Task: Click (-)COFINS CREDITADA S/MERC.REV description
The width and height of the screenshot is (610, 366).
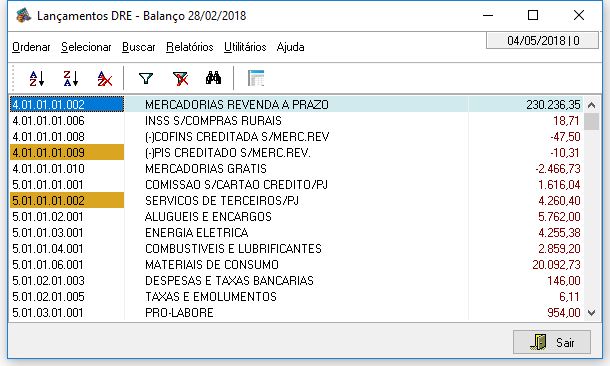Action: click(237, 137)
